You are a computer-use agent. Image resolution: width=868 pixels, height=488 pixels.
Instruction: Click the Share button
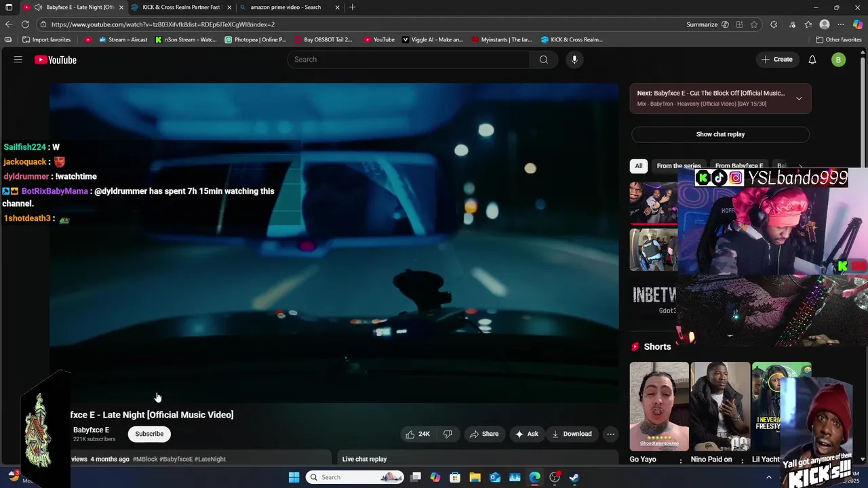(x=484, y=434)
